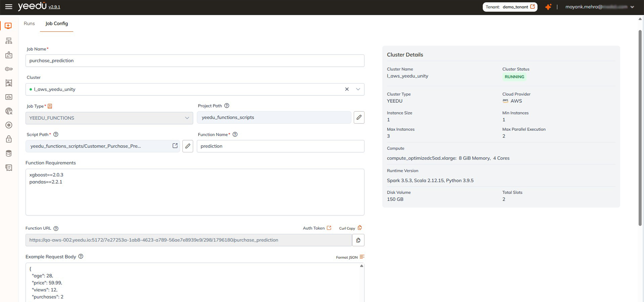Viewport: 644px width, 302px height.
Task: Open the cloud panel sidebar icon
Action: tap(9, 97)
